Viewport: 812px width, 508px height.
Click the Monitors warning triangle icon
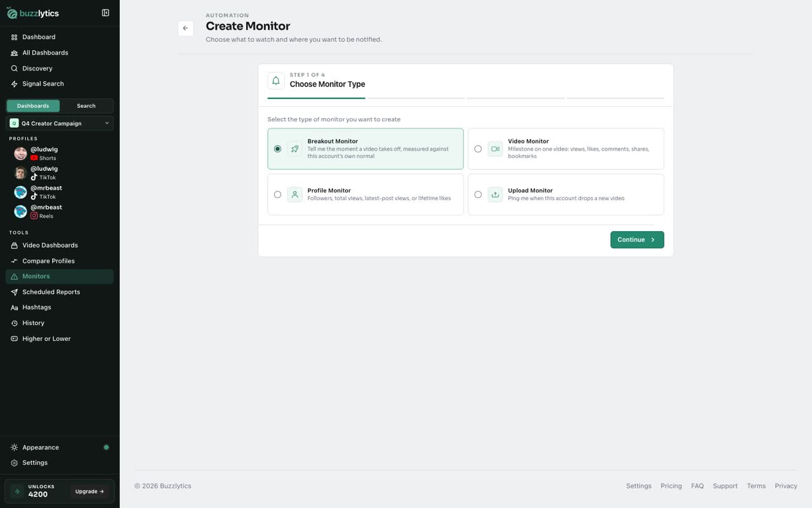coord(15,276)
